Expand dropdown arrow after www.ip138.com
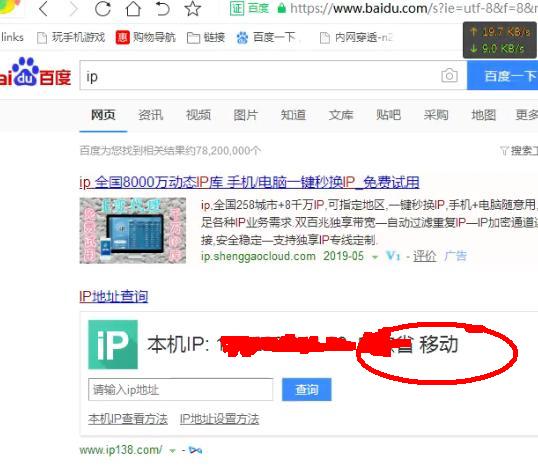 click(172, 451)
